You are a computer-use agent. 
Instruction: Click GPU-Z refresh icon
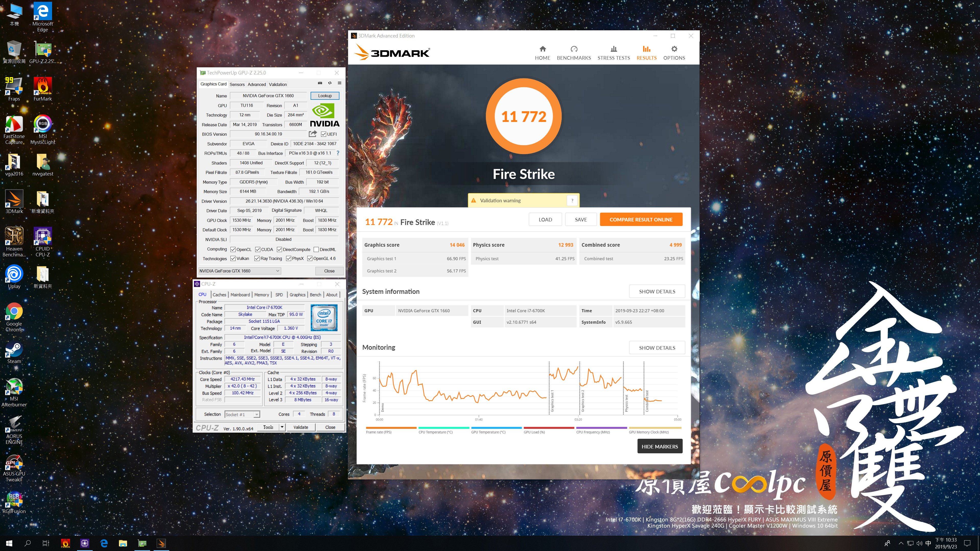pos(330,83)
